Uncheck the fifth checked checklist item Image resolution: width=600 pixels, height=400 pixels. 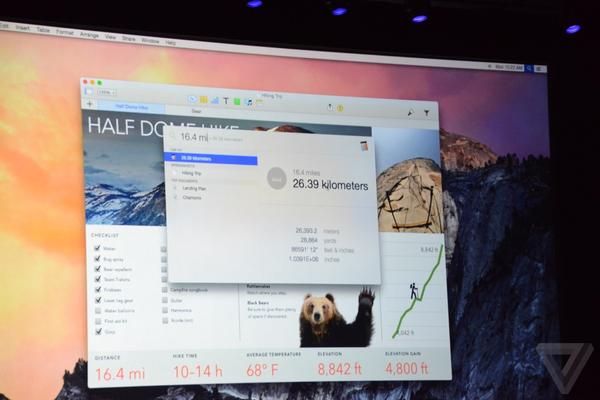click(98, 289)
